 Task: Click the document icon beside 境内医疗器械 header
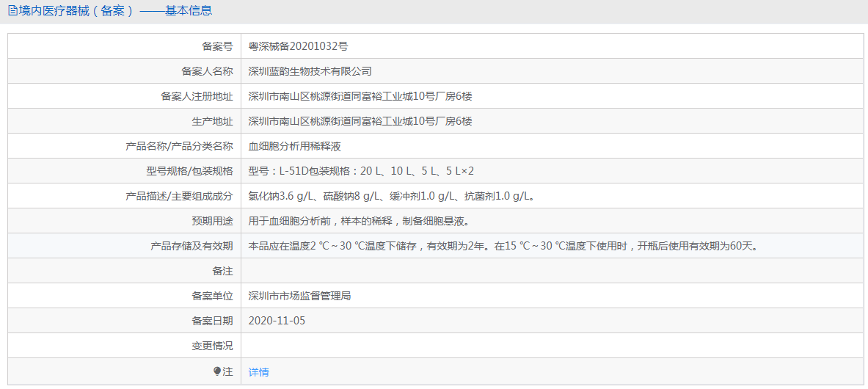coord(12,10)
